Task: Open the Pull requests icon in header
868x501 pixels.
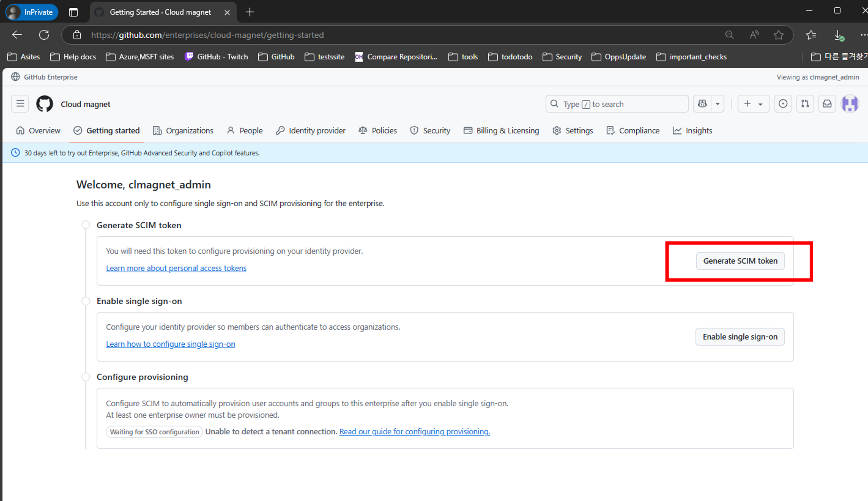Action: coord(805,104)
